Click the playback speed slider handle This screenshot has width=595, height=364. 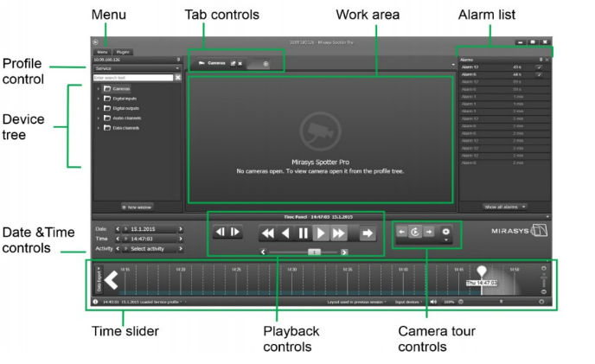point(314,252)
